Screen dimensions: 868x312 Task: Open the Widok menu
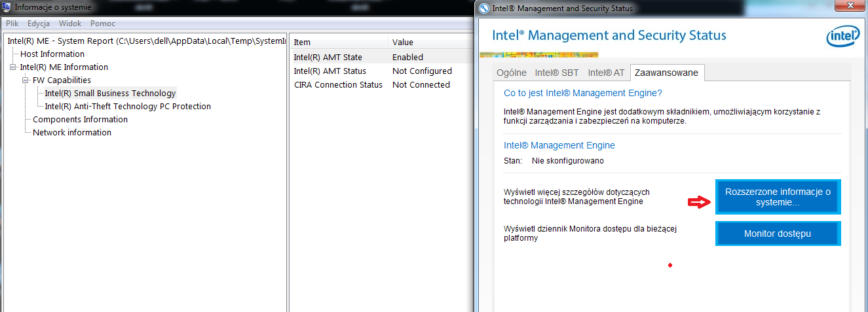tap(70, 24)
